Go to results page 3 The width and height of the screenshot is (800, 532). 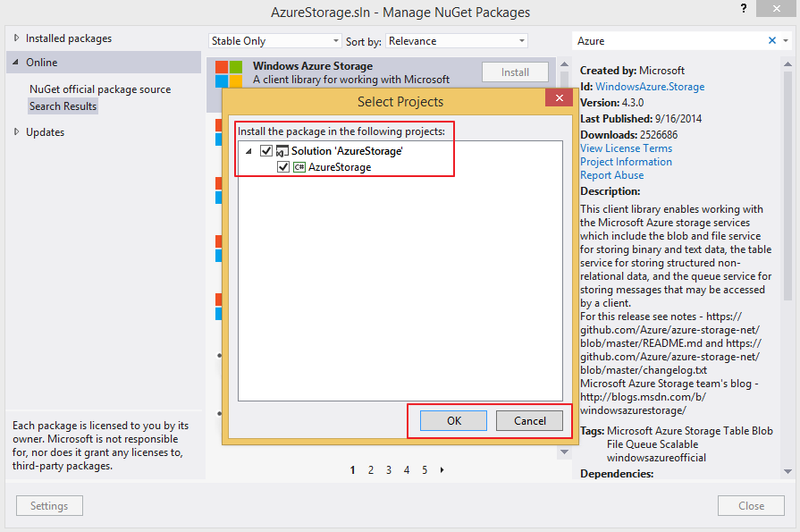pos(388,469)
